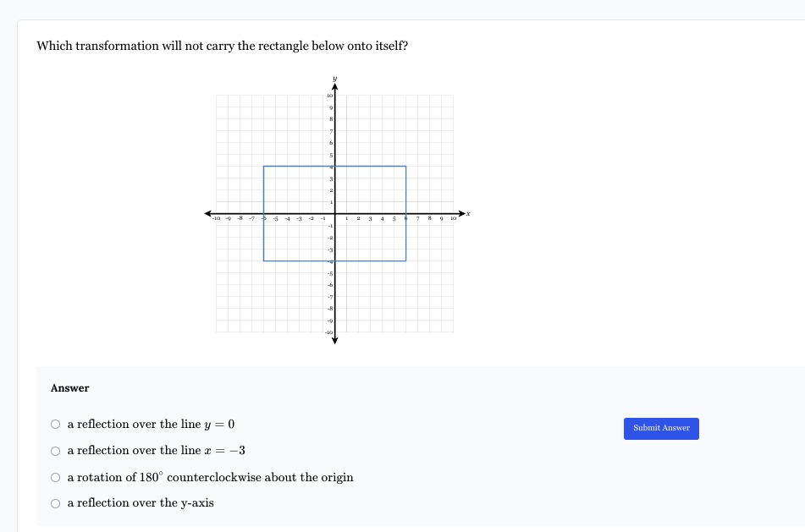Click the question text about the rectangle transformation
The height and width of the screenshot is (532, 805).
coord(223,47)
